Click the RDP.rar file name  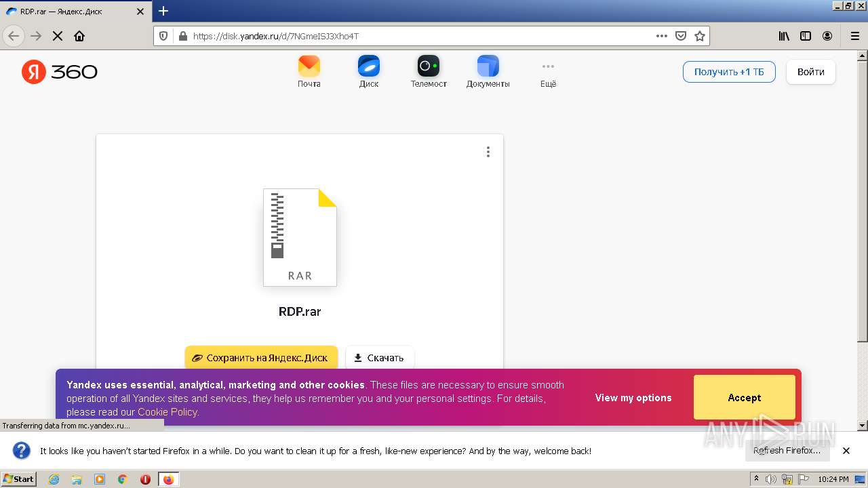pos(300,312)
